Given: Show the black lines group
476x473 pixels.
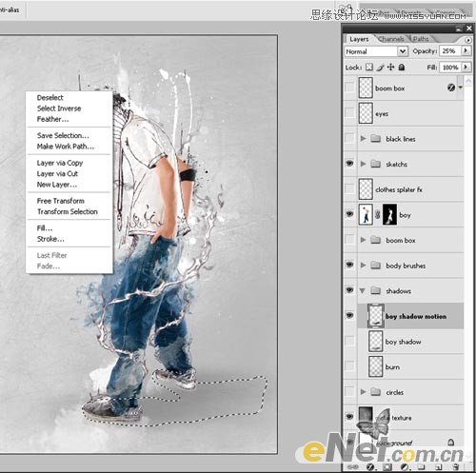Looking at the screenshot, I should 349,138.
